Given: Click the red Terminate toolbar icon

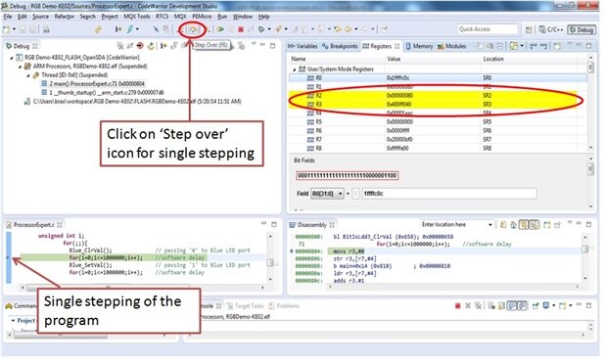Looking at the screenshot, I should coord(241,29).
